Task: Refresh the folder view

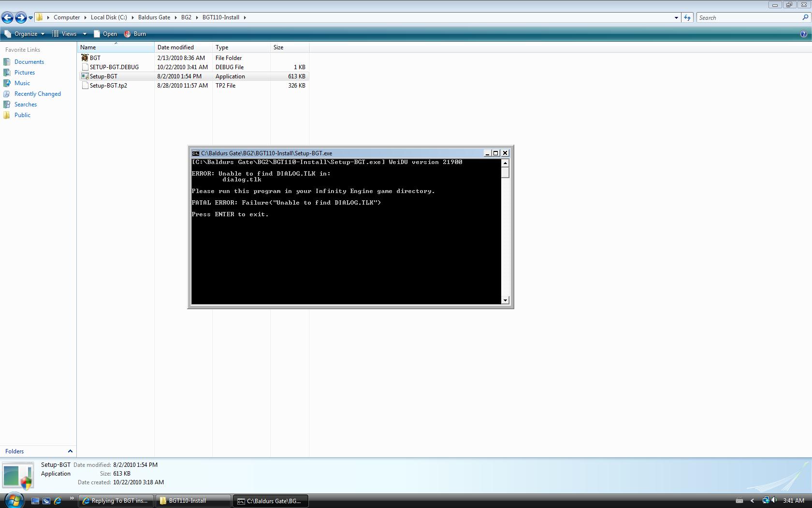Action: [687, 17]
